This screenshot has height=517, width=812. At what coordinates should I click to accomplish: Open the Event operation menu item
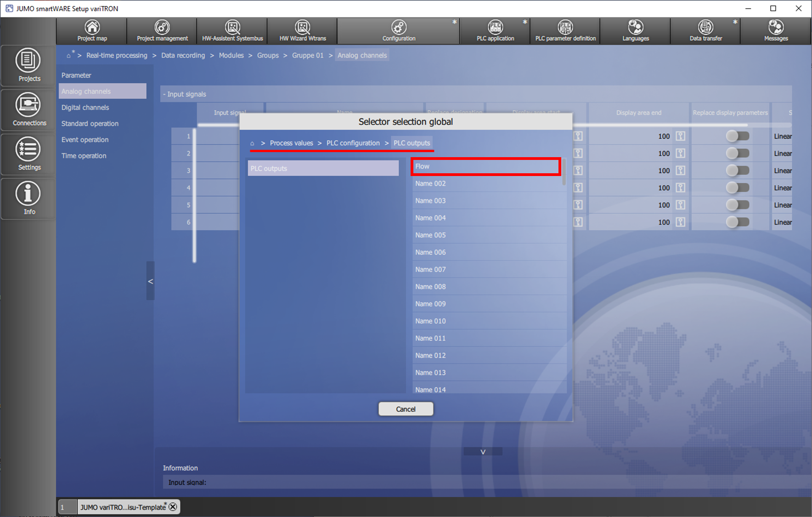[x=85, y=140]
